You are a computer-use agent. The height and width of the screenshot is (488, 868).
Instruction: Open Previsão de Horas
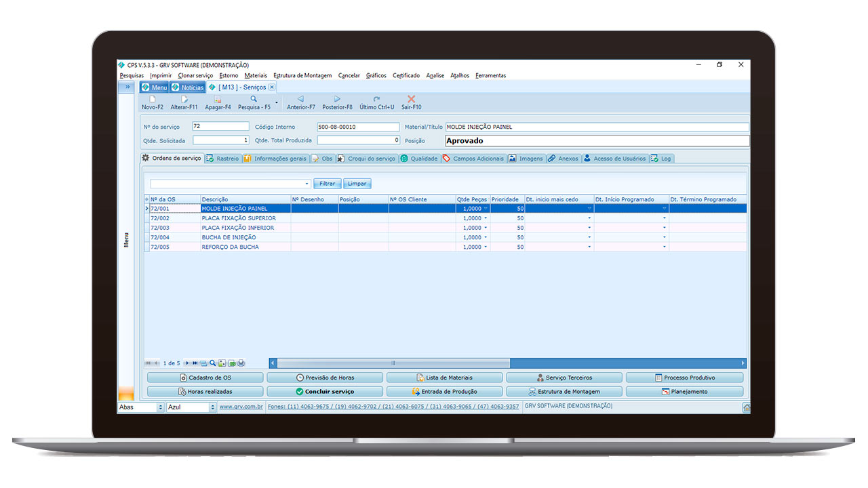tap(325, 378)
